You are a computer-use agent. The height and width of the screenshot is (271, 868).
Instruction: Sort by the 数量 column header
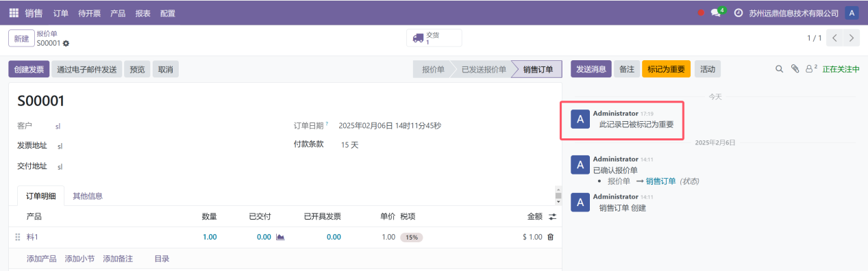[210, 216]
